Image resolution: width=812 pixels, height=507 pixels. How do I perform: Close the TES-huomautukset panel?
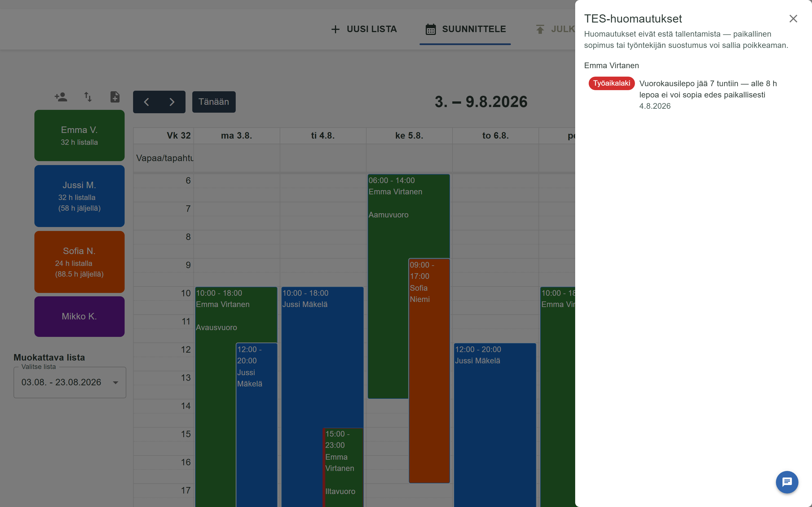[x=793, y=18]
